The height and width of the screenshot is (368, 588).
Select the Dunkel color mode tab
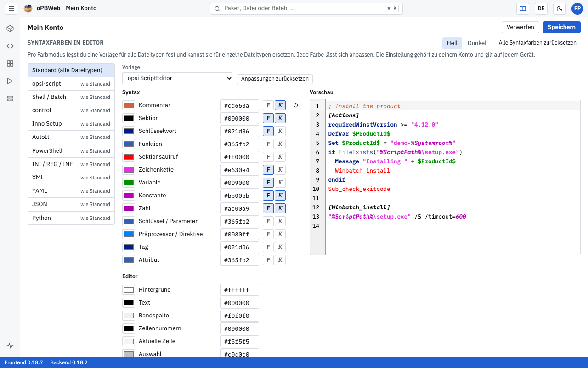(x=477, y=43)
